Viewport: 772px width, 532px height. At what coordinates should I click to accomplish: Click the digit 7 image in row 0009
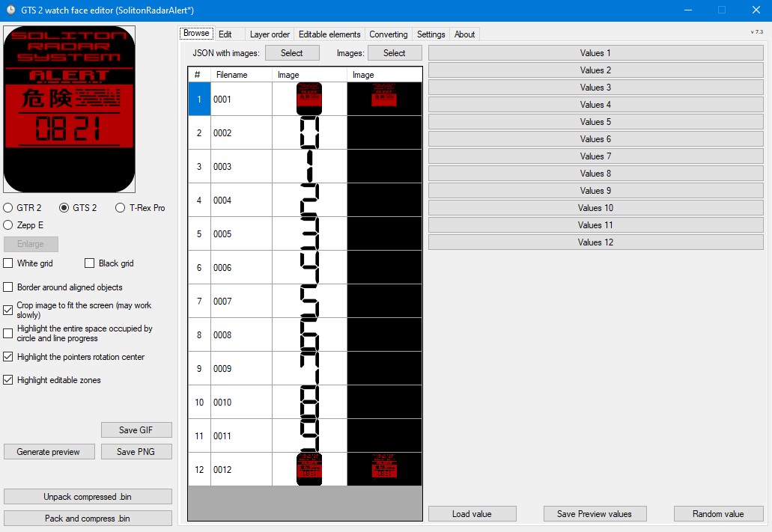(x=309, y=369)
